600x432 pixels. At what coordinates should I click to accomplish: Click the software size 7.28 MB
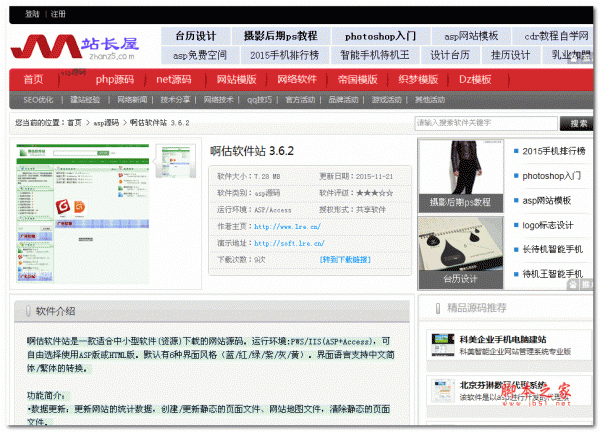click(x=267, y=176)
